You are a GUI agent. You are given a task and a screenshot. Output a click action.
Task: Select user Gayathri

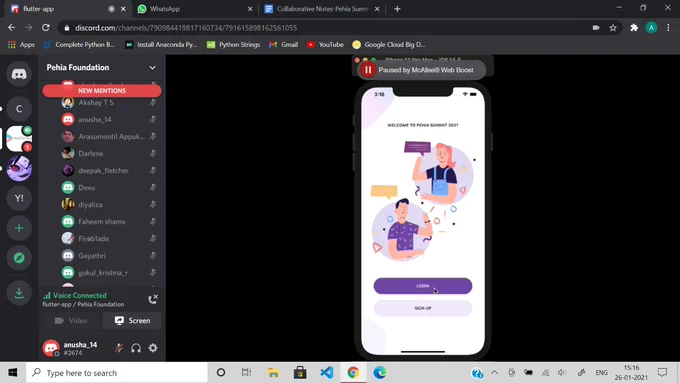click(92, 255)
